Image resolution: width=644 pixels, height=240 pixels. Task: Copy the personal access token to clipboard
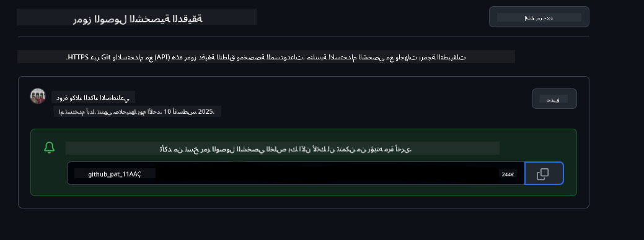click(x=544, y=173)
